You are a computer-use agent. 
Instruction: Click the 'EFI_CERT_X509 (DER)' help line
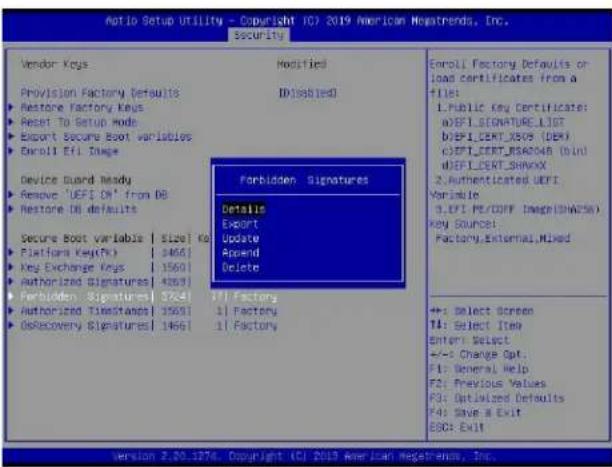(x=505, y=137)
